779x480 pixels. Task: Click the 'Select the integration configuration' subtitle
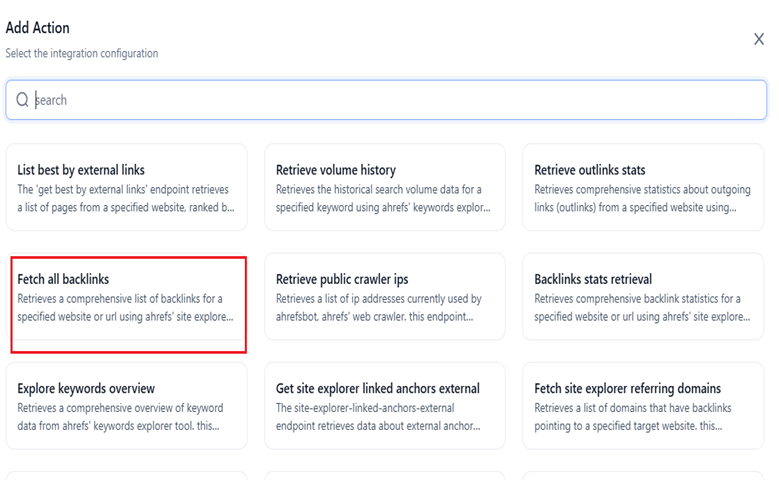pyautogui.click(x=82, y=53)
